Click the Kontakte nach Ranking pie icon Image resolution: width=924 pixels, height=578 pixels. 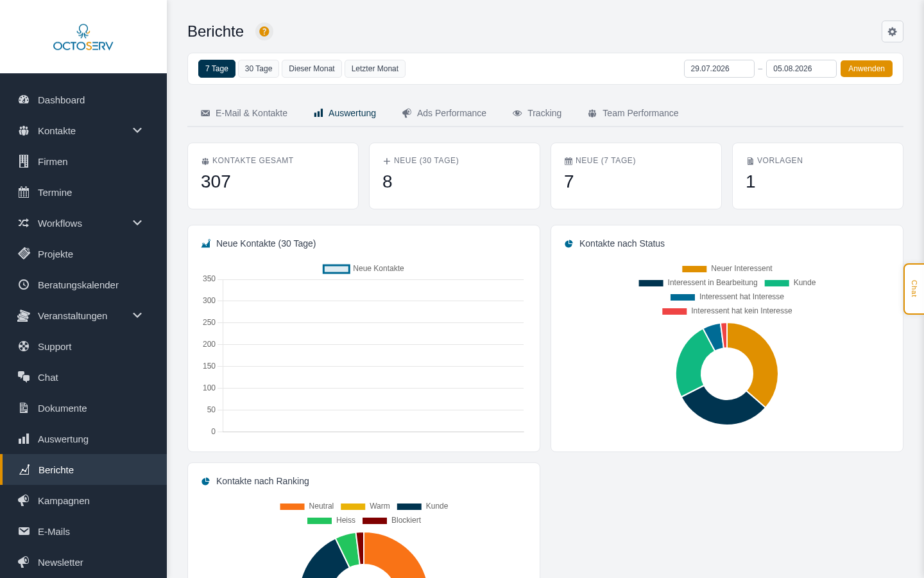coord(206,481)
